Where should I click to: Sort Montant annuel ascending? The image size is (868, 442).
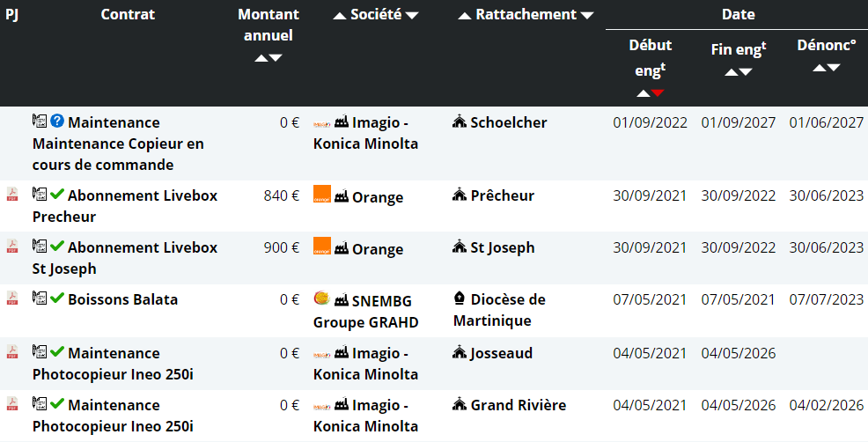[261, 57]
